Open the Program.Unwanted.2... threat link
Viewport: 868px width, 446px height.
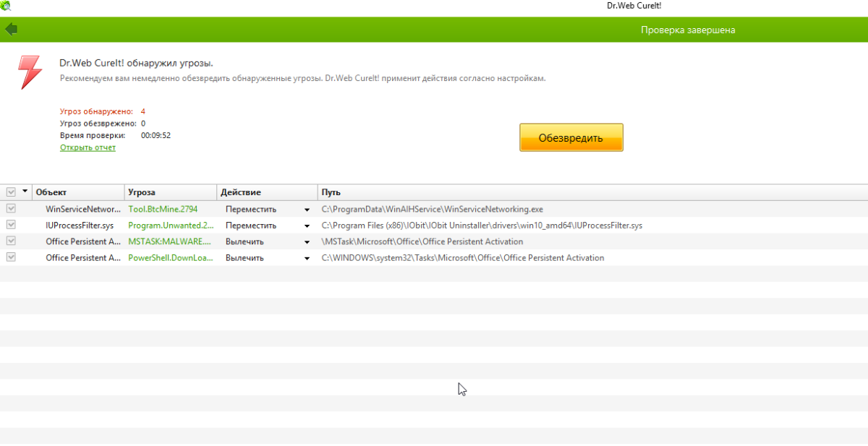[171, 226]
